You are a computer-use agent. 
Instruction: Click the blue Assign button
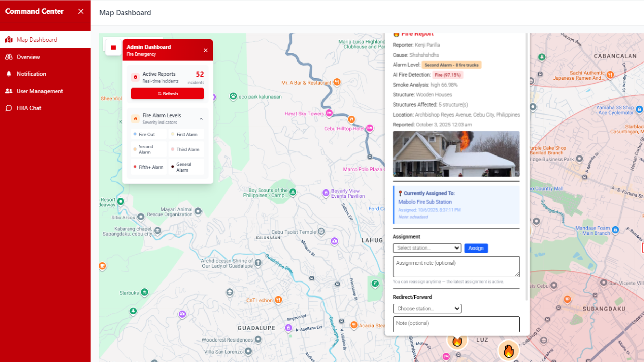(x=476, y=248)
